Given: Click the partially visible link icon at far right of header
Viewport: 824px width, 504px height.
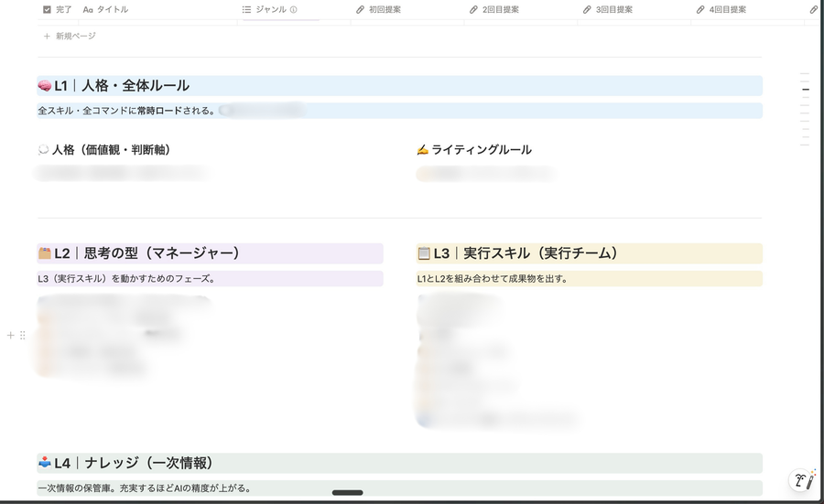Looking at the screenshot, I should (x=814, y=9).
